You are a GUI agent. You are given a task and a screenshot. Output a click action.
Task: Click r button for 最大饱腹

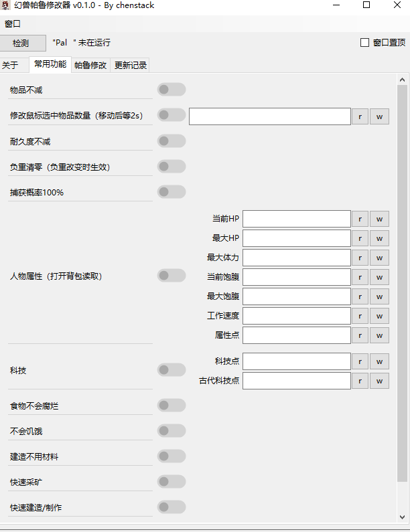360,296
